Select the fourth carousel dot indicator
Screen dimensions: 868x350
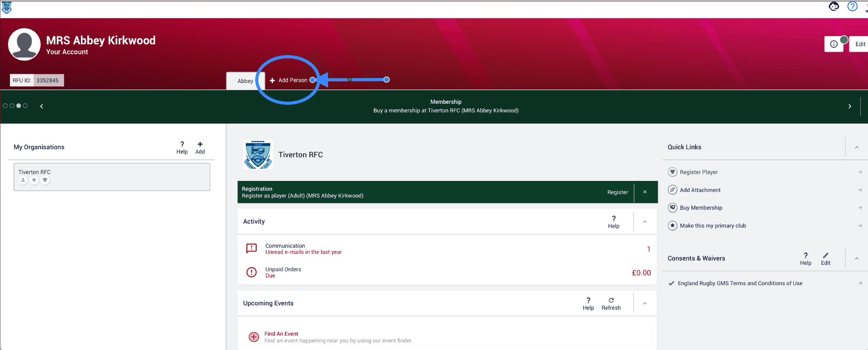tap(25, 106)
